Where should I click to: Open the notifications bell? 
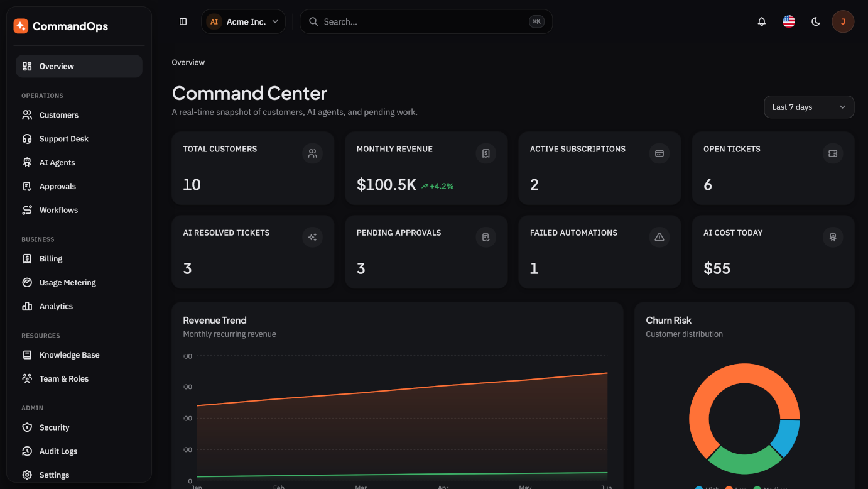point(762,21)
